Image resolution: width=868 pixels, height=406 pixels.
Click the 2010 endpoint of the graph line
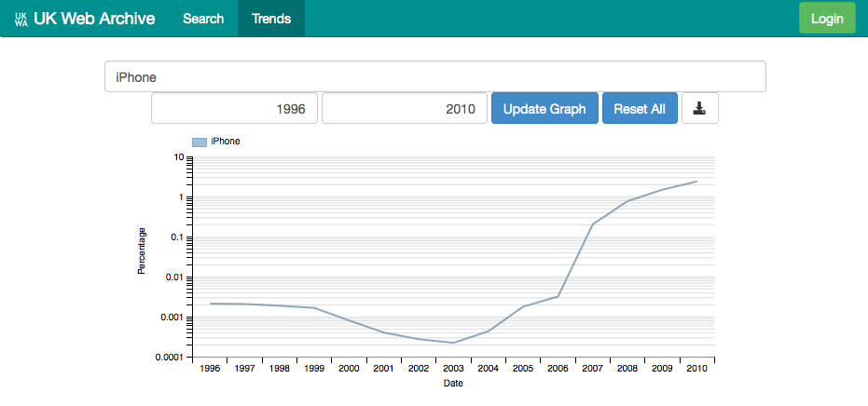click(697, 182)
